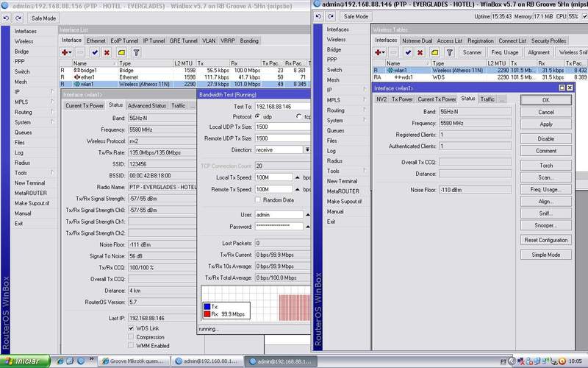Screen dimensions: 588x368
Task: Toggle Compression checkbox
Action: pyautogui.click(x=131, y=337)
